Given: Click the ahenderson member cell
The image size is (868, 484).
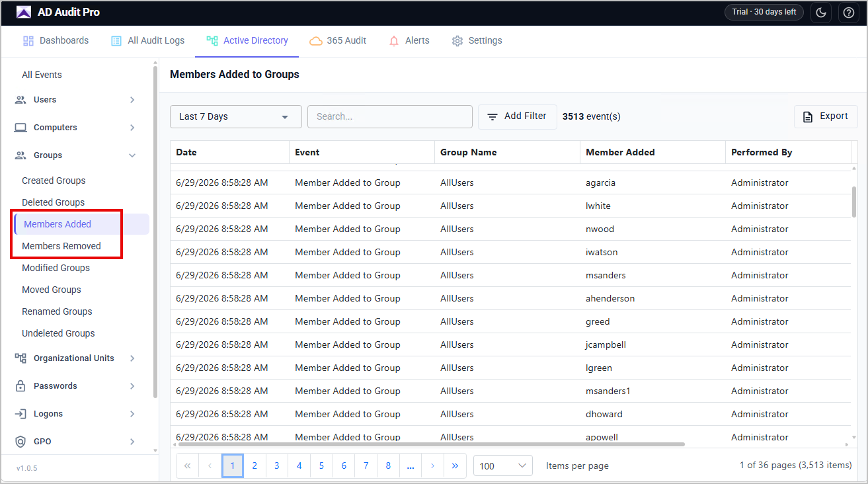Looking at the screenshot, I should [652, 298].
